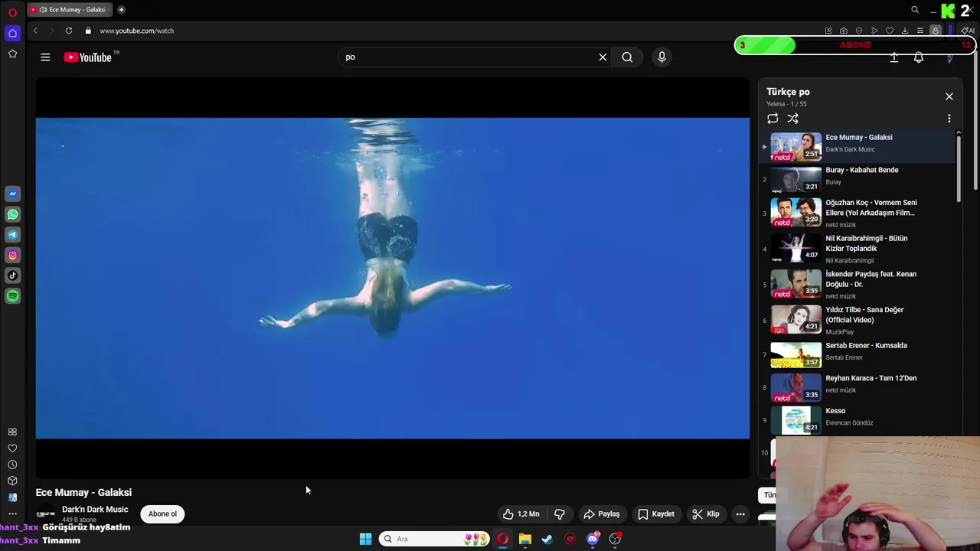Open Opera sidebar Telegram
The width and height of the screenshot is (980, 551).
[x=13, y=235]
